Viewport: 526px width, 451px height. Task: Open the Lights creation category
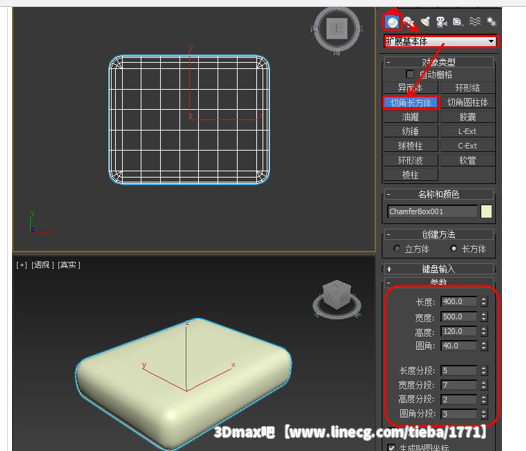[425, 22]
